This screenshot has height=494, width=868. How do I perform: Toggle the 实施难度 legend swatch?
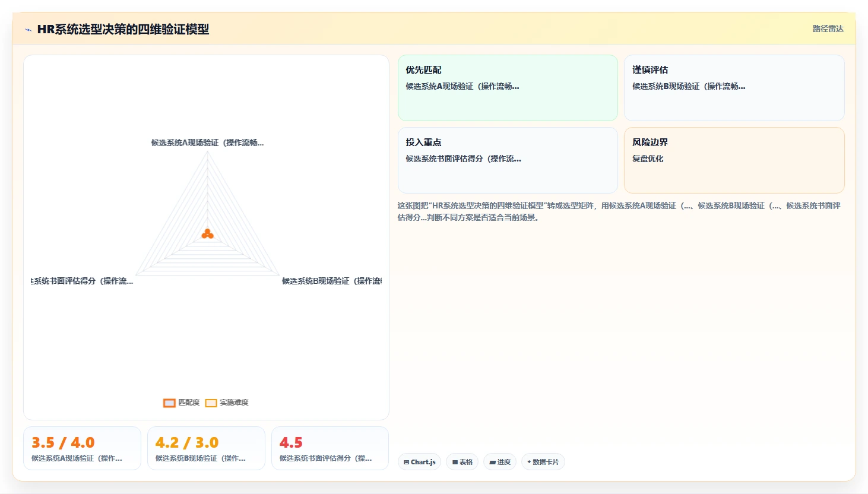click(x=211, y=403)
